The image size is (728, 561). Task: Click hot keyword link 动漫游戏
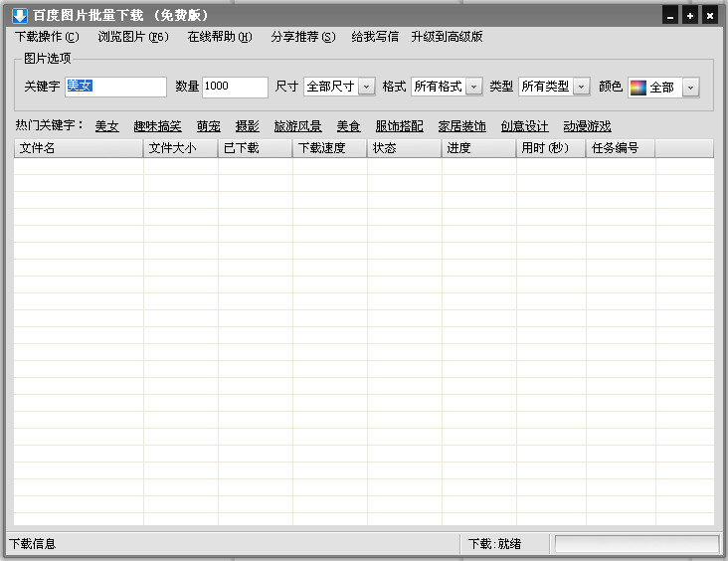[x=588, y=126]
